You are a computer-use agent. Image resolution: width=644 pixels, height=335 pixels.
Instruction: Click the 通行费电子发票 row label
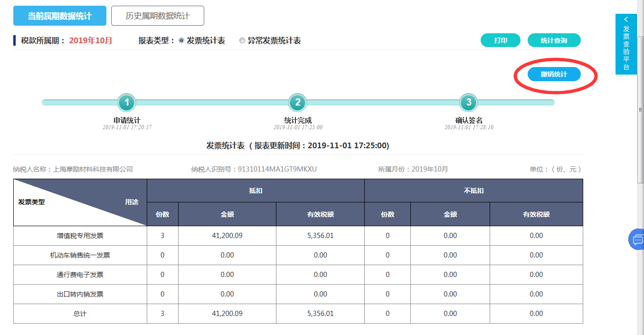point(80,275)
